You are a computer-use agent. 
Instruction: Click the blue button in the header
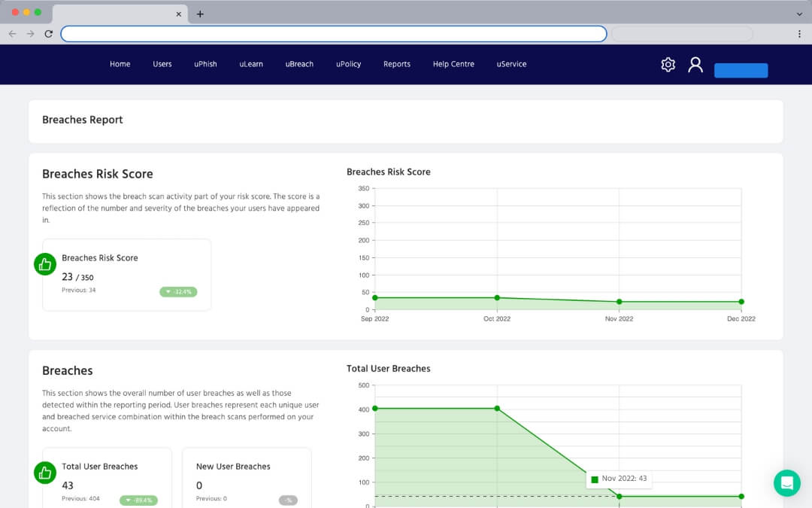(x=741, y=71)
